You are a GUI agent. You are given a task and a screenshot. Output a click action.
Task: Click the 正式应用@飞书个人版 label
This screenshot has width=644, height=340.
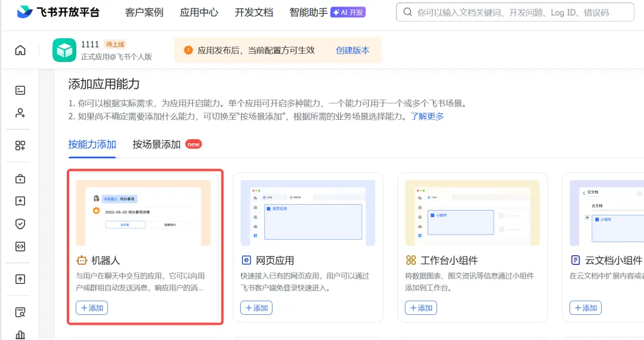116,57
